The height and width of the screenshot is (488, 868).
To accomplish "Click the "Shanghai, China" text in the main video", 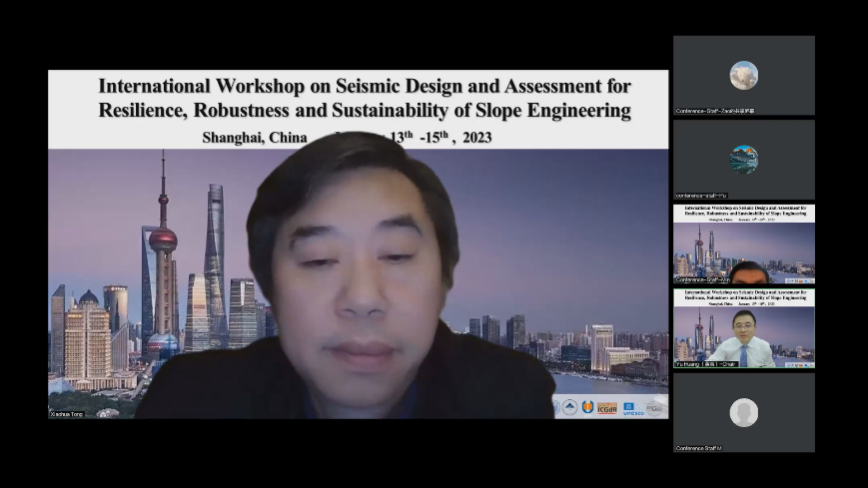I will click(254, 138).
